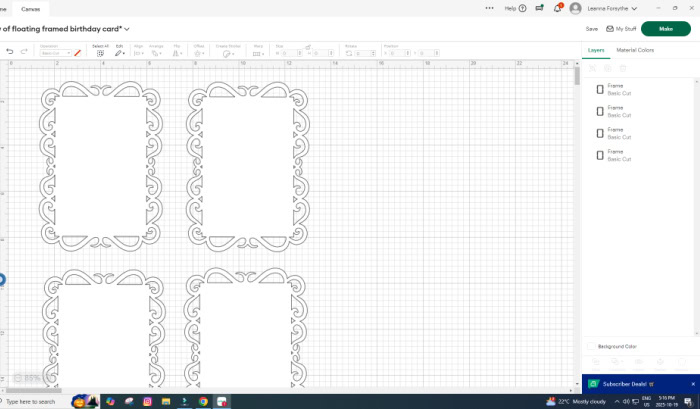Open Google Chrome from the taskbar
Viewport: 700px width, 409px height.
coord(203,401)
